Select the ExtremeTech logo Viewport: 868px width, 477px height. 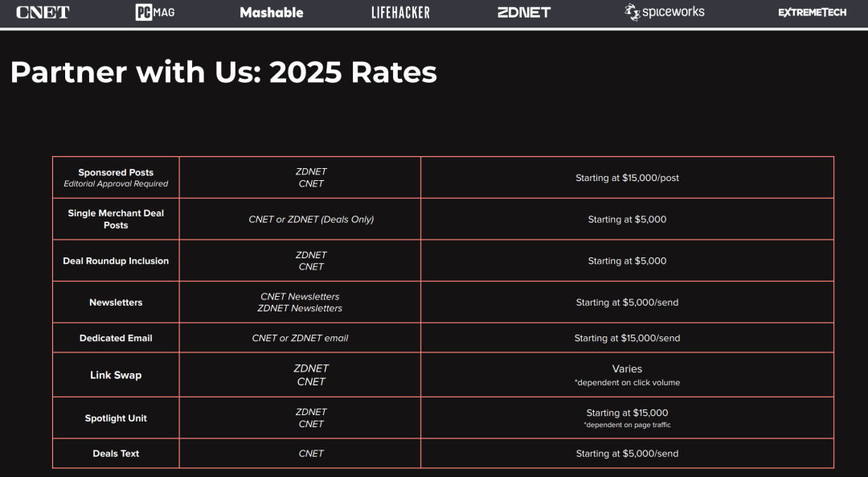pos(812,12)
